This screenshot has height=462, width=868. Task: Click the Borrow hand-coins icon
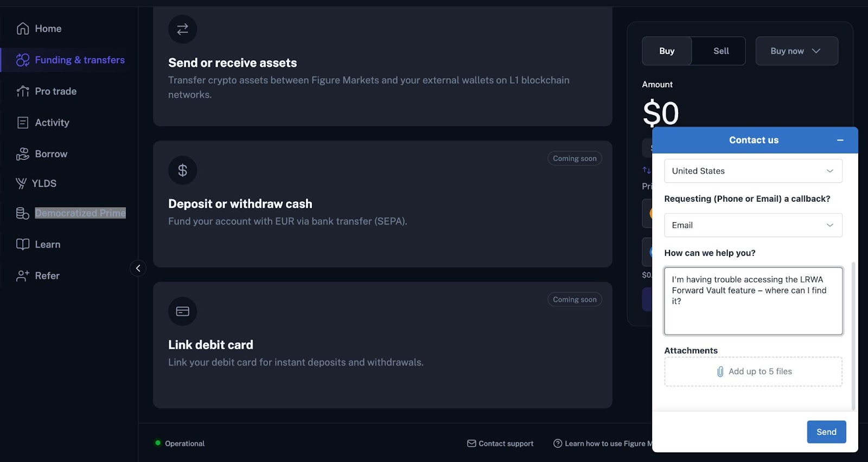coord(23,155)
